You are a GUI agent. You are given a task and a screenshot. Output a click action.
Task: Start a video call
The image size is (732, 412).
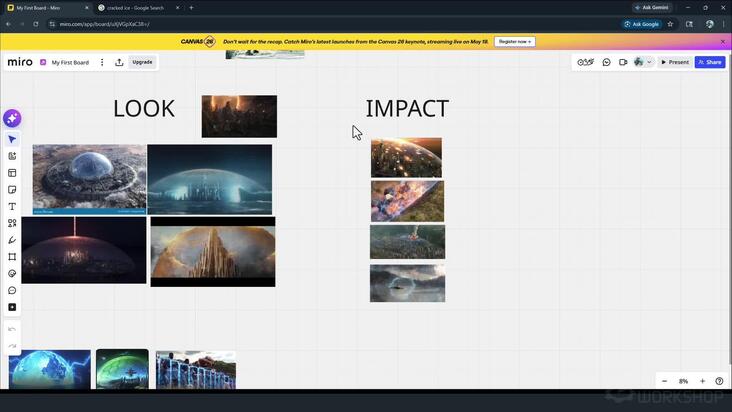[623, 62]
